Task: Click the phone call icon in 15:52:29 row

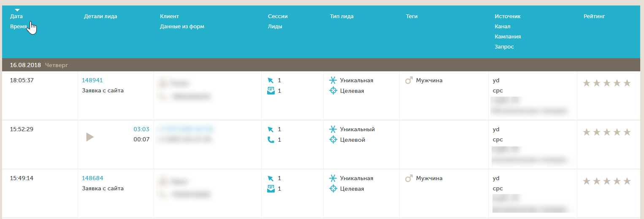Action: click(271, 140)
